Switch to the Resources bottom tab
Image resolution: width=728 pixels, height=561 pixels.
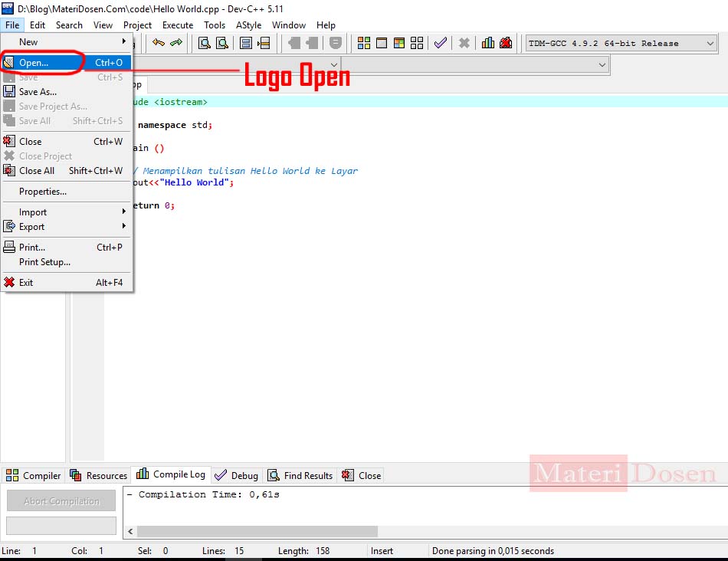tap(98, 476)
